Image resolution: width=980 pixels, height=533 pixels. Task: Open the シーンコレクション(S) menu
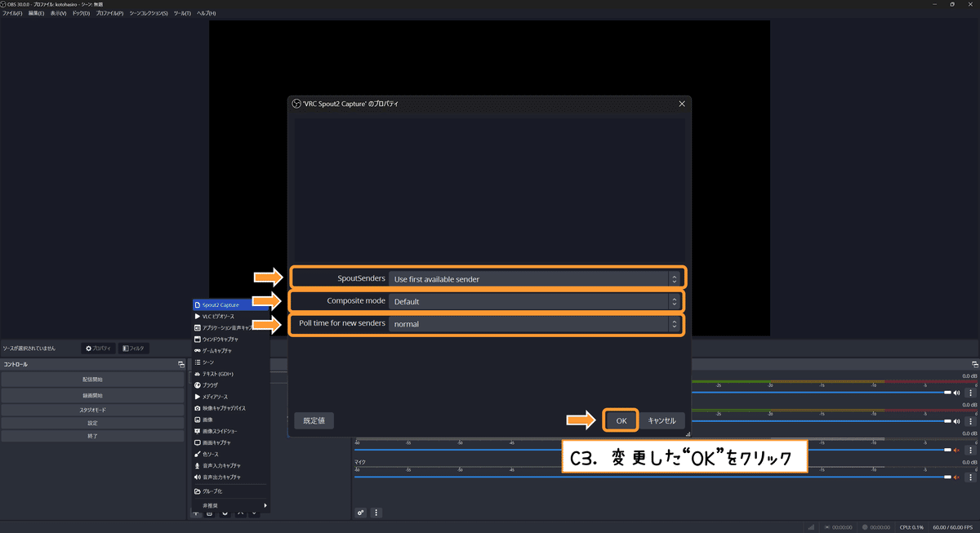coord(148,14)
